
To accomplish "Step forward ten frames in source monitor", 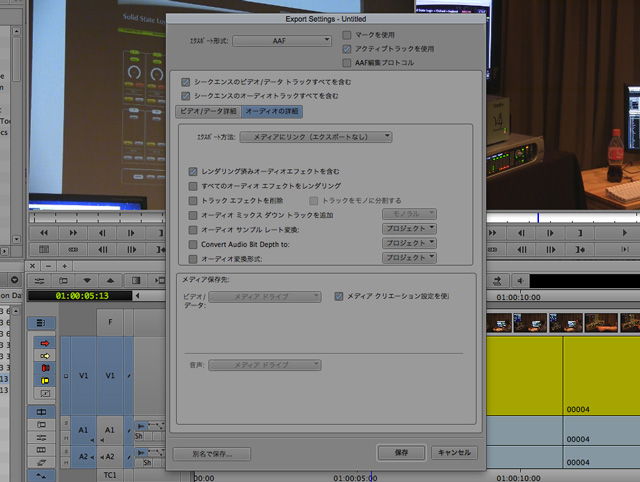I will tap(131, 249).
